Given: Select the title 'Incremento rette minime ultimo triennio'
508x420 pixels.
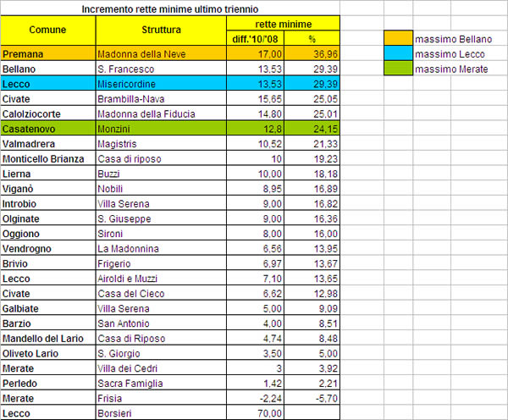Looking at the screenshot, I should click(170, 8).
